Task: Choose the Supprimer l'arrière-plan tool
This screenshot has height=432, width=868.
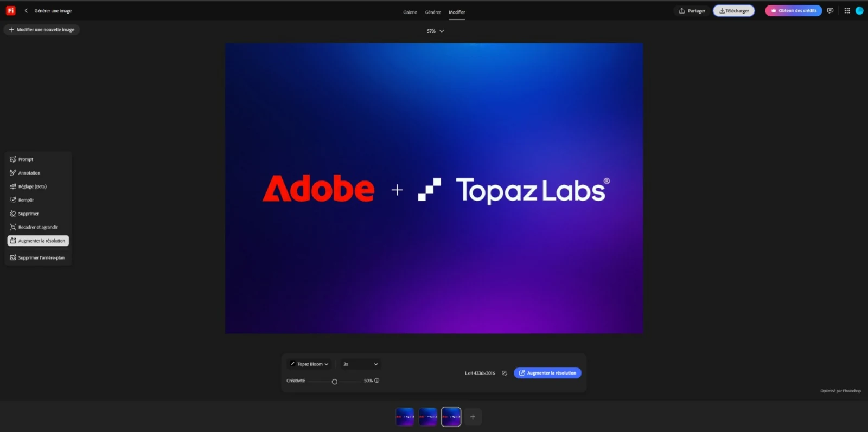Action: tap(38, 257)
